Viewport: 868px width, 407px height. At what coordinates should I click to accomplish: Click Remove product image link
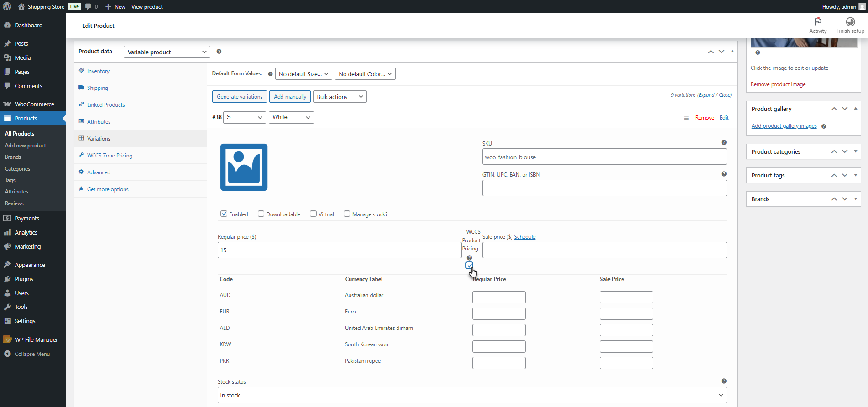click(x=778, y=84)
